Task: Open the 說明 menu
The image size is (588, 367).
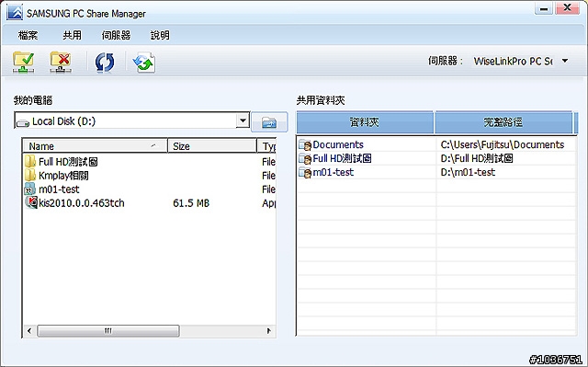Action: tap(160, 35)
